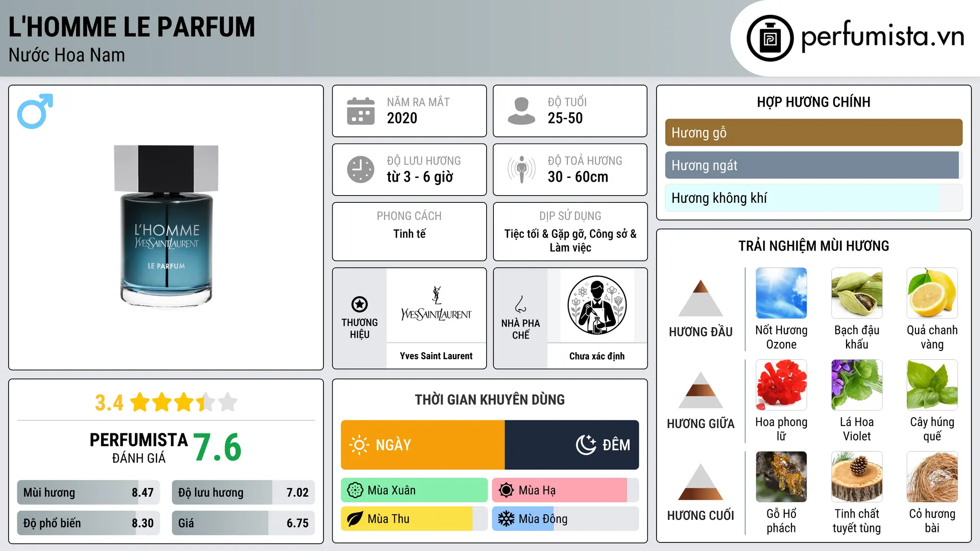980x551 pixels.
Task: Click the Chưa xác định perfumer caption
Action: point(597,356)
